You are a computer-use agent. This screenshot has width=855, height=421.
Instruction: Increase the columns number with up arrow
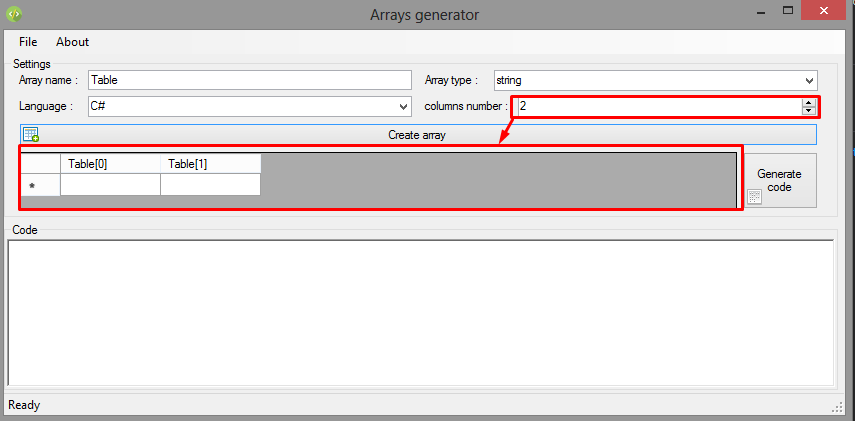(809, 103)
